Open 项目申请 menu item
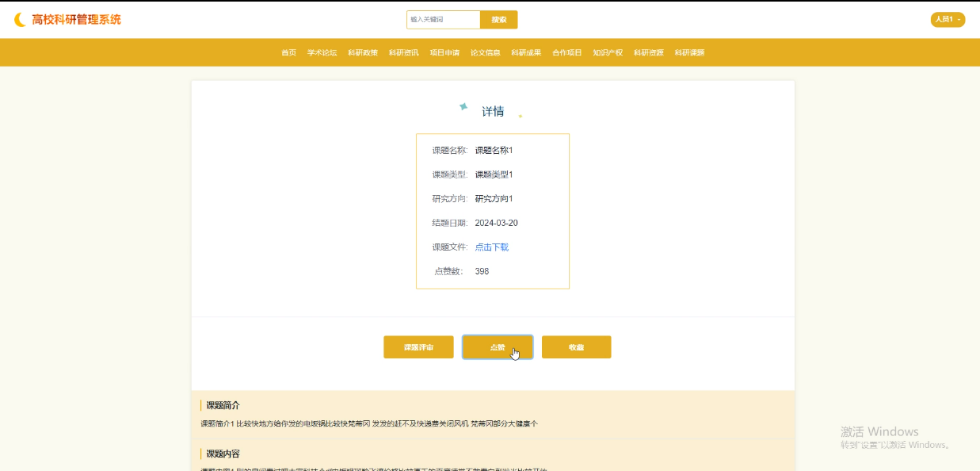Screen dimensions: 980x471 444,52
